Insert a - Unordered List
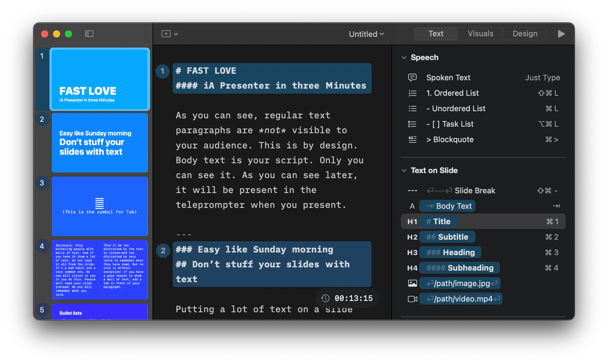The height and width of the screenshot is (364, 608). tap(483, 109)
